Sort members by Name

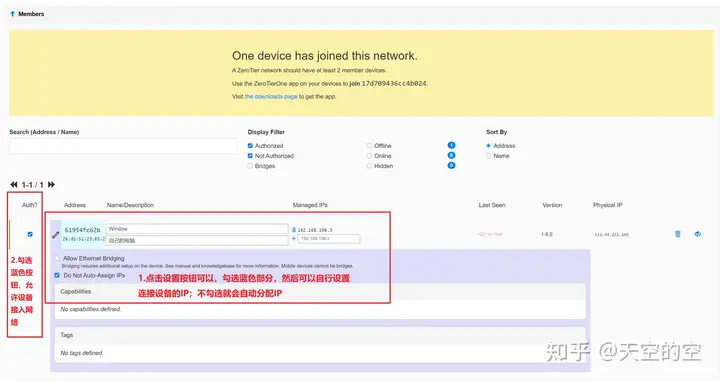(x=489, y=156)
